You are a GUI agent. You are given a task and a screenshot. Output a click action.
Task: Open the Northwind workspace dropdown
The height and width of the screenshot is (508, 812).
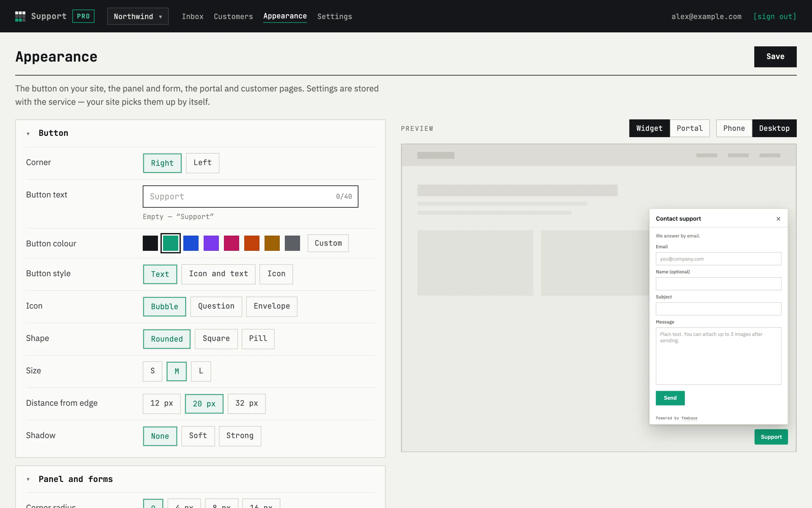point(138,16)
